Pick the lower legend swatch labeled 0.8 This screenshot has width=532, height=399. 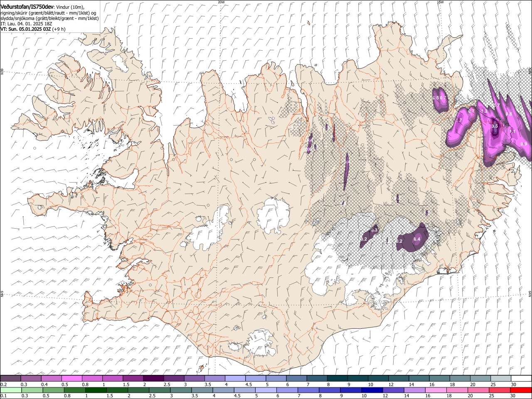74,390
